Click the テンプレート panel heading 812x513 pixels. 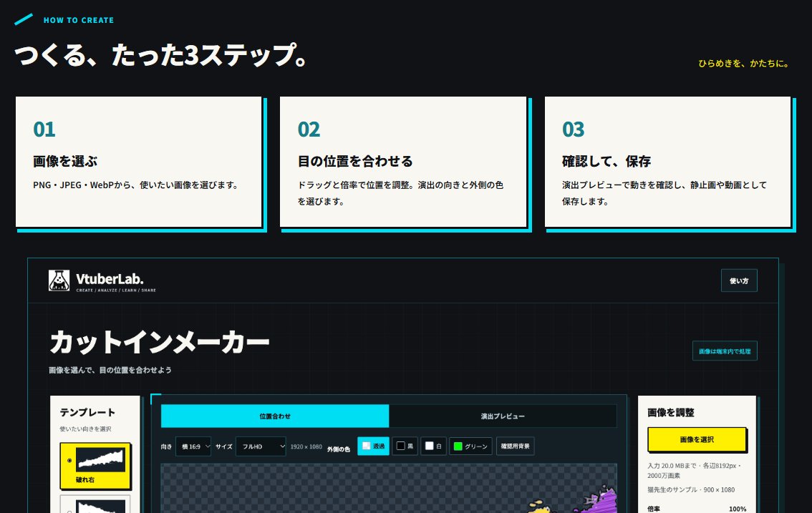point(87,412)
